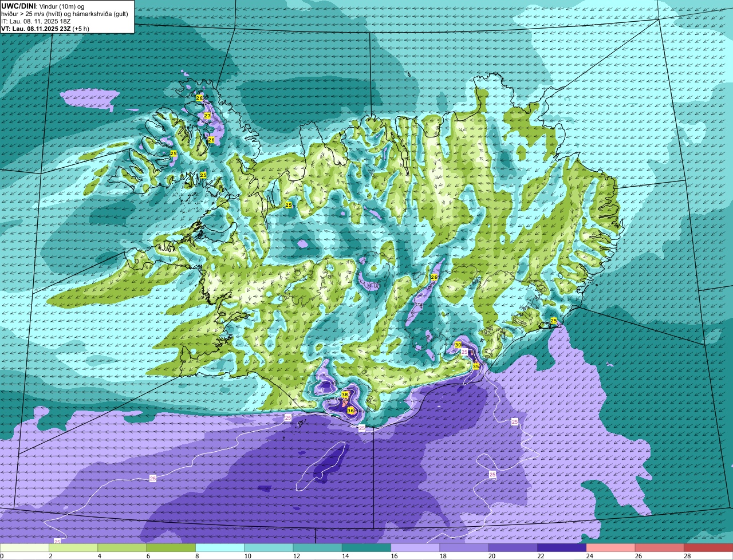Click the 20–22 m/s violet legend swatch
The height and width of the screenshot is (560, 733).
513,547
